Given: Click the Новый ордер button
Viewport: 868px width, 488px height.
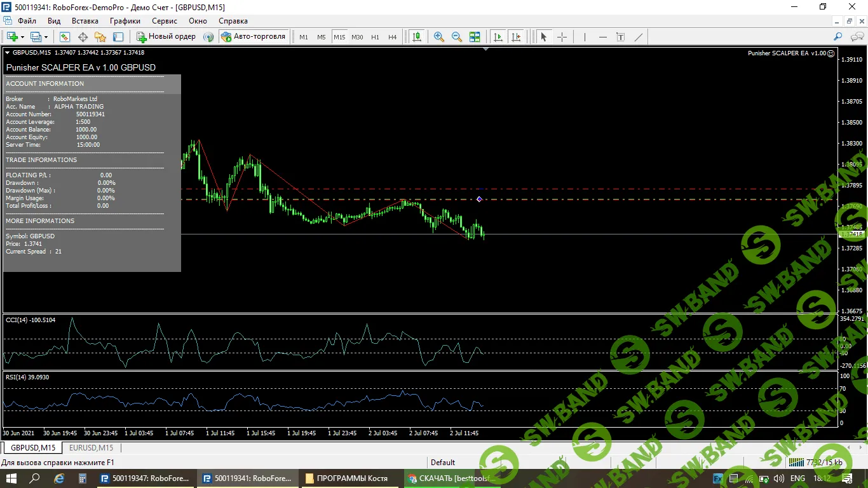Looking at the screenshot, I should point(166,37).
